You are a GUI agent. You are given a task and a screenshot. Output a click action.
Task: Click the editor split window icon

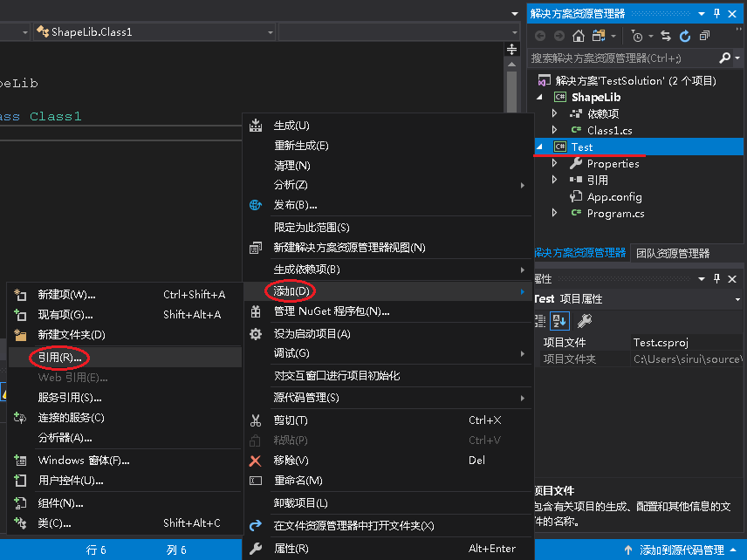(511, 49)
